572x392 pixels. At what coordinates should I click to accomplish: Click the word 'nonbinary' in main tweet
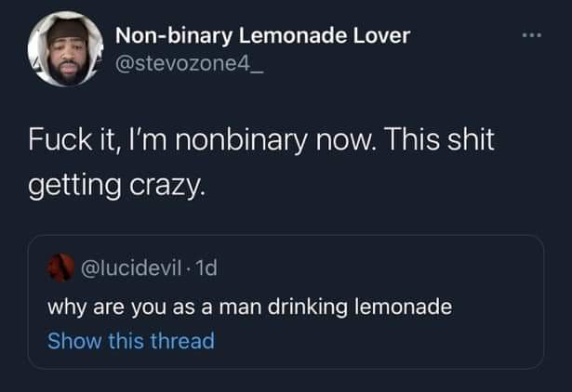[241, 140]
